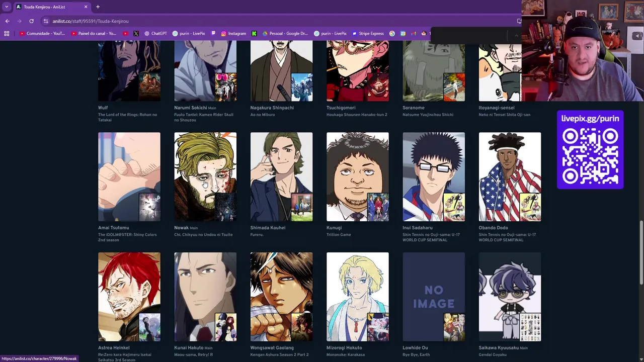The height and width of the screenshot is (362, 644).
Task: Open the site information icon in address bar
Action: coord(46,21)
